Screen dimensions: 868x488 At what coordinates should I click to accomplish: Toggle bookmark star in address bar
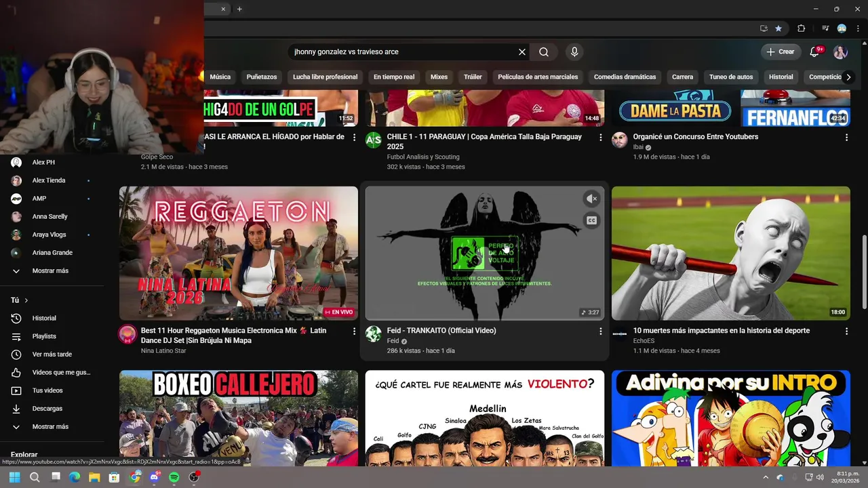tap(778, 28)
